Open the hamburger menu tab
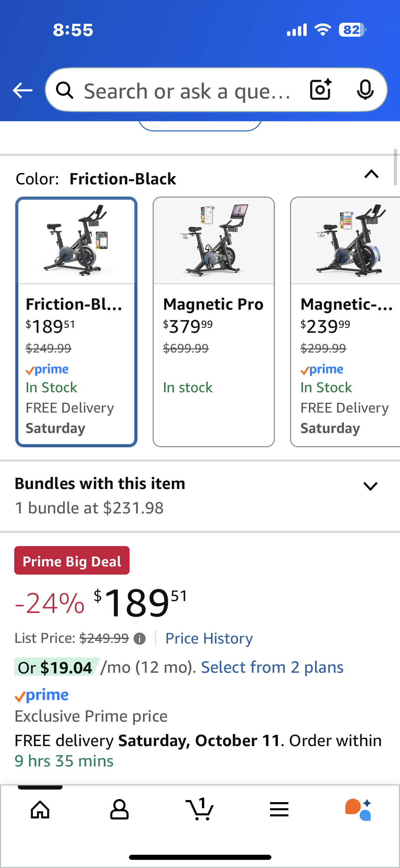This screenshot has height=868, width=400. 279,810
